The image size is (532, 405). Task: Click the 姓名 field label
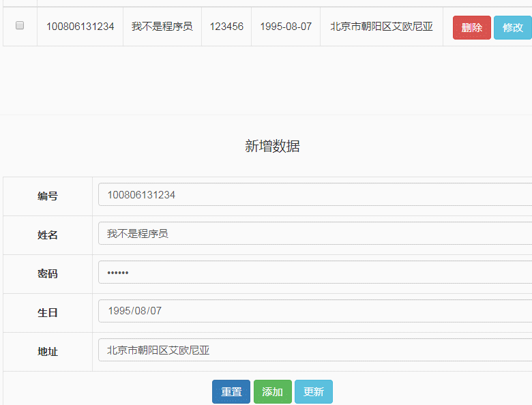48,235
